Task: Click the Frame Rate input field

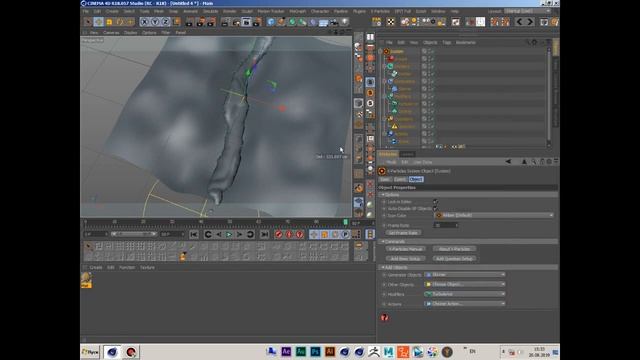Action: [x=446, y=225]
